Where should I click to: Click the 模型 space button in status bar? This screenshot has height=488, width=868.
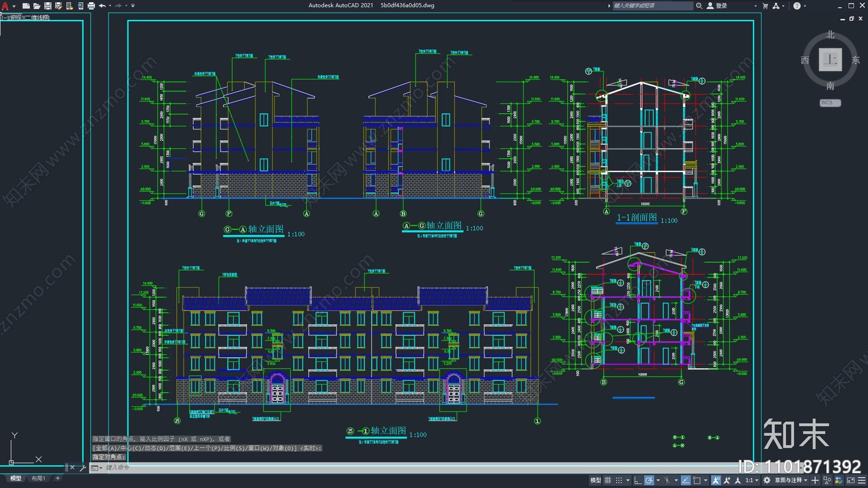click(x=596, y=480)
